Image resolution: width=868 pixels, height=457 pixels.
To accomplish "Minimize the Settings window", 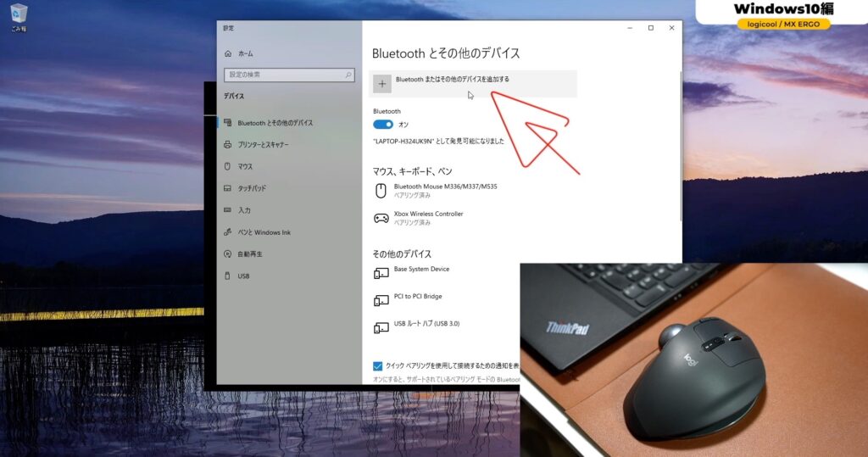I will coord(630,28).
